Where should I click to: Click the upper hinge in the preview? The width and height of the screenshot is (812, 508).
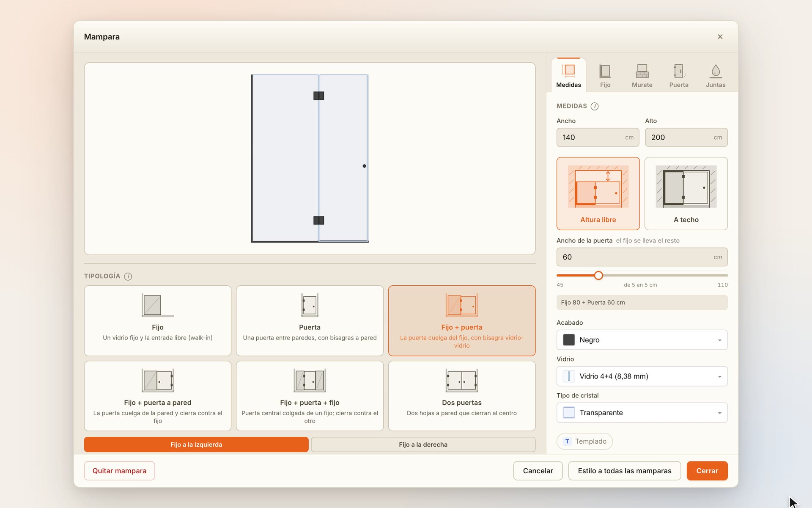318,96
